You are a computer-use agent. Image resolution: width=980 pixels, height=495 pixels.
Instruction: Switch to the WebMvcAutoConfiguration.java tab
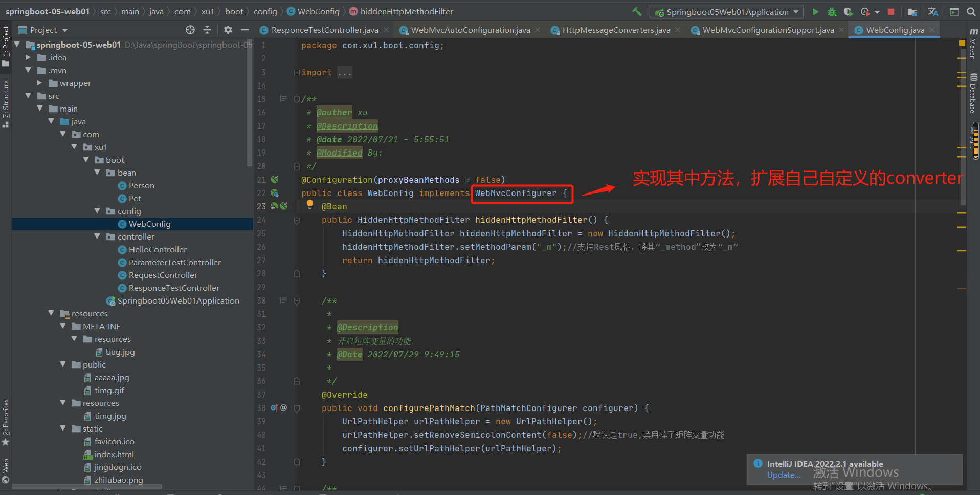(470, 30)
